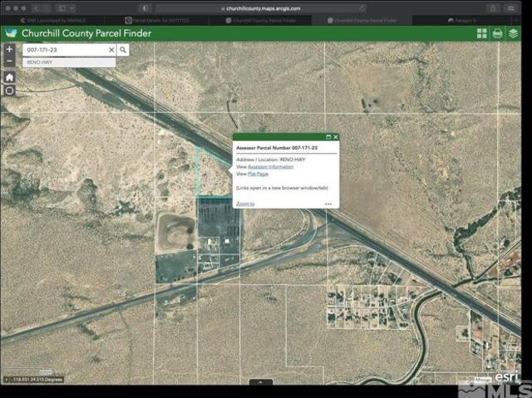Clear the parcel search box

click(x=111, y=50)
